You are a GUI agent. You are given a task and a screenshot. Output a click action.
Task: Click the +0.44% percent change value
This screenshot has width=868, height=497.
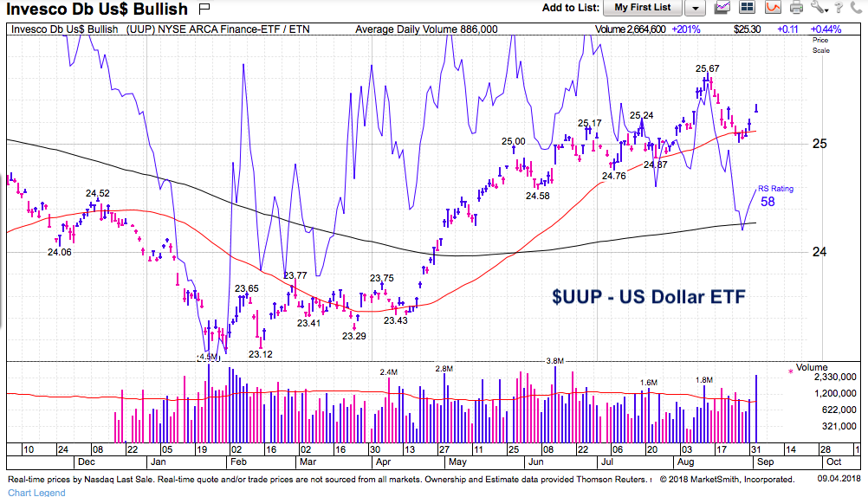click(826, 29)
